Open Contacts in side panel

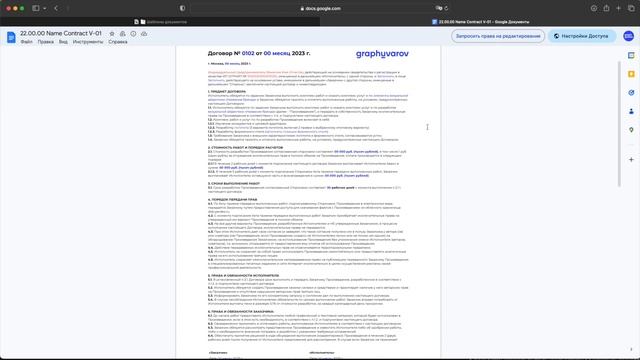631,111
